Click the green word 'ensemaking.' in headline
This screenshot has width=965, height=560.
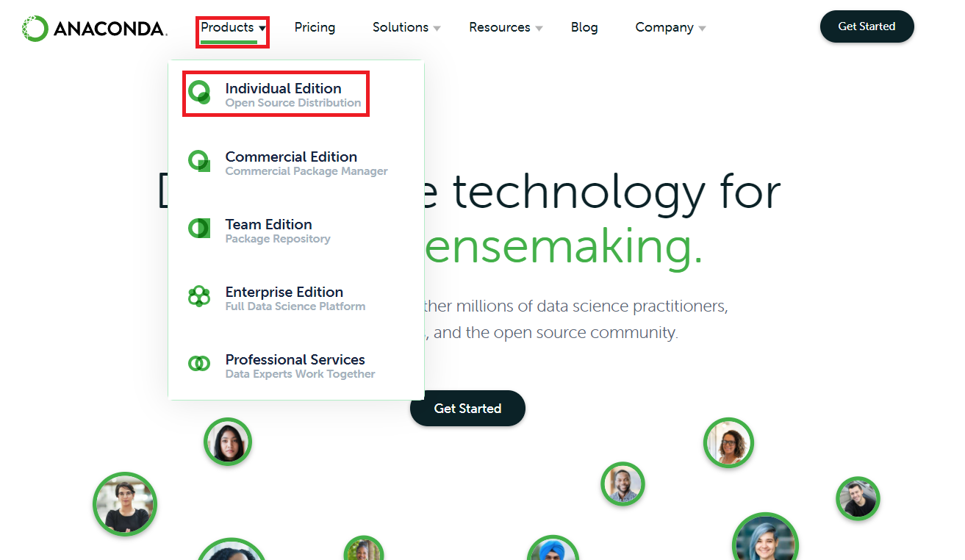[564, 247]
